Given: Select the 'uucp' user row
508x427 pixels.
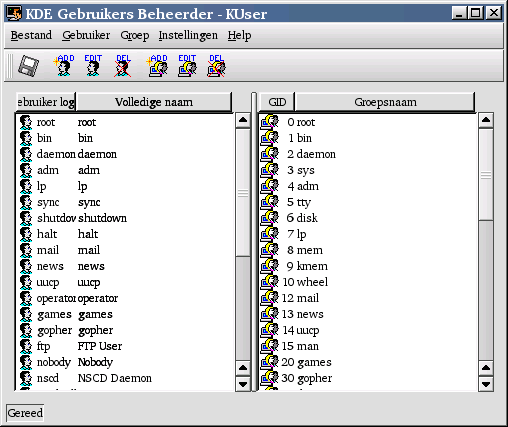Looking at the screenshot, I should pos(124,282).
